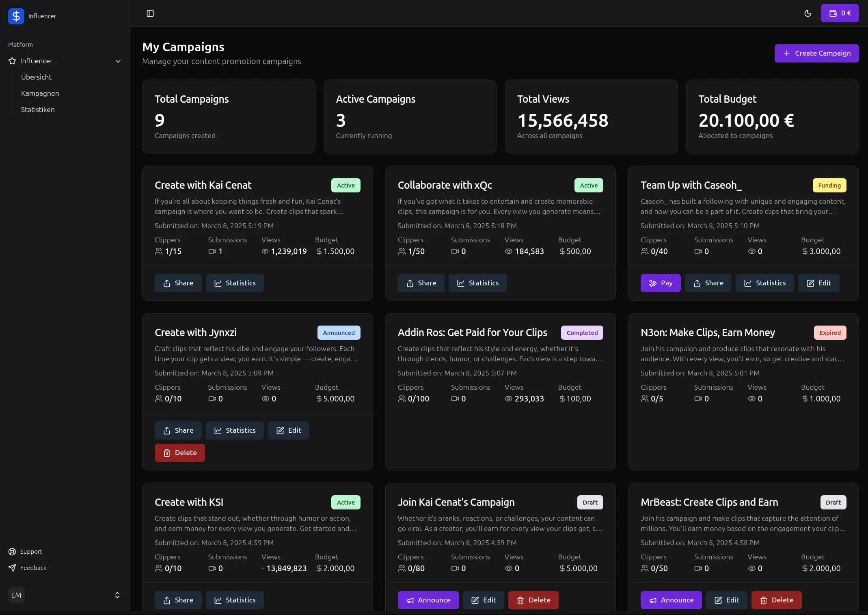Toggle the sidebar panel icon
868x615 pixels.
(150, 13)
